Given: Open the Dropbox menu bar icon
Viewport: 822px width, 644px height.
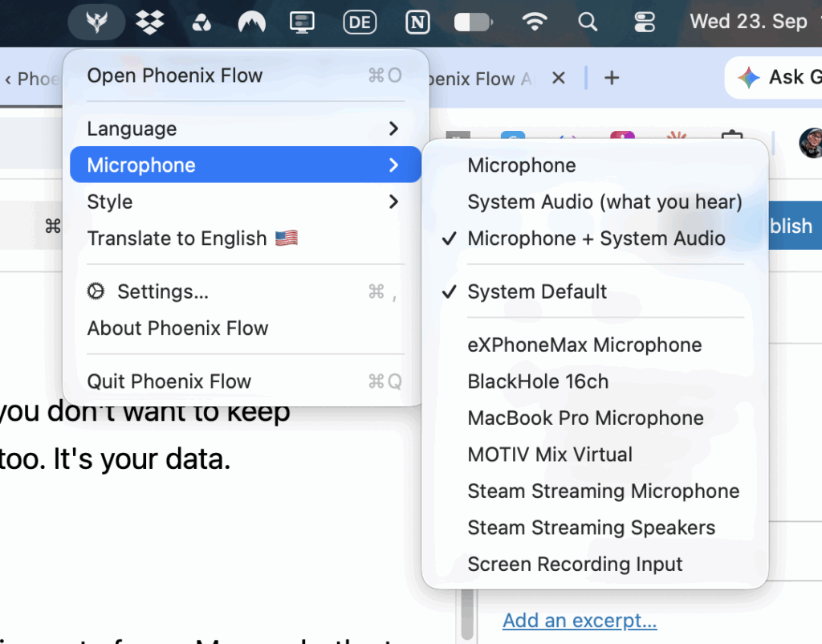Looking at the screenshot, I should click(149, 22).
